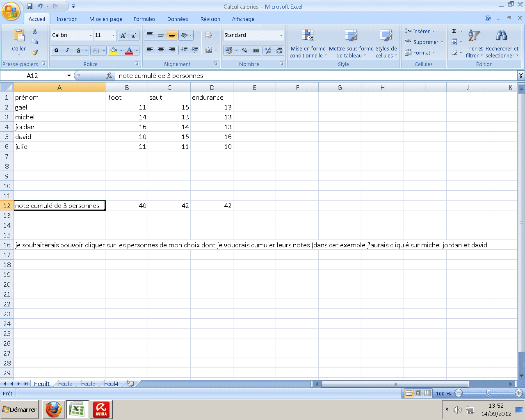Viewport: 525px width, 420px height.
Task: Open the Name Box dropdown arrow
Action: point(69,76)
